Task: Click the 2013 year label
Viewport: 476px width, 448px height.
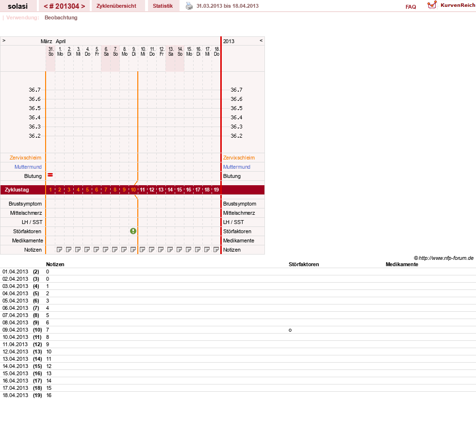Action: pyautogui.click(x=229, y=41)
